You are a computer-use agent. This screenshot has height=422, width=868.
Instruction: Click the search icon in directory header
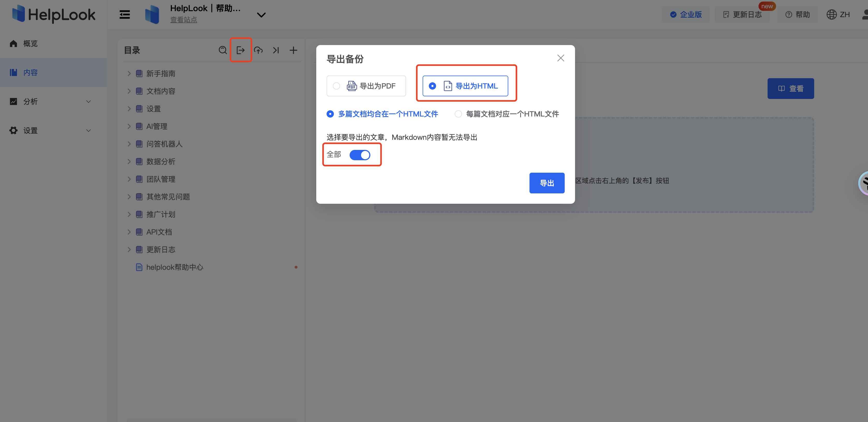click(x=222, y=50)
